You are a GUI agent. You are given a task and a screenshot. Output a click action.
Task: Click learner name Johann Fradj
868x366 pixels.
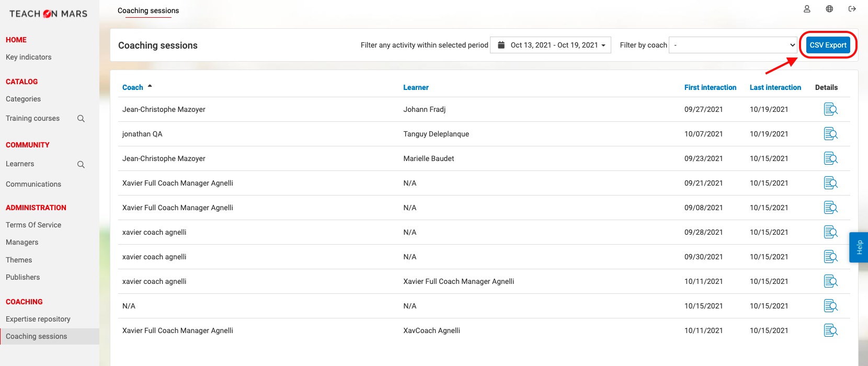[425, 109]
